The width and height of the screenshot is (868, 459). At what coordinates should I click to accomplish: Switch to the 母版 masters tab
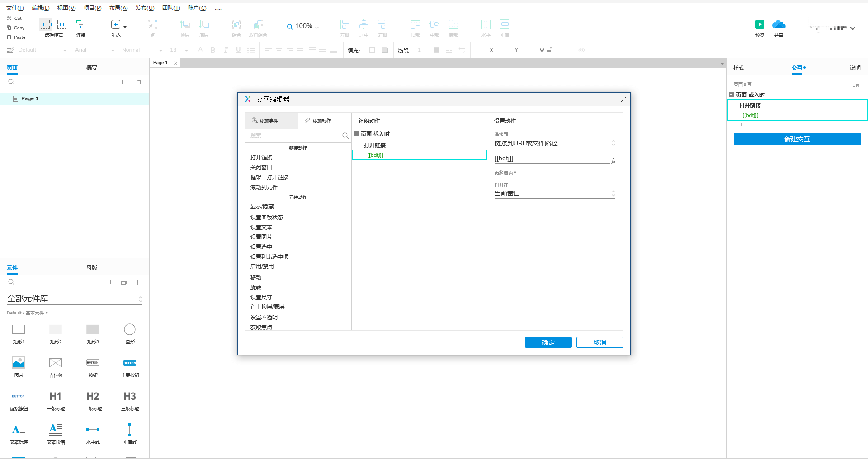point(92,268)
